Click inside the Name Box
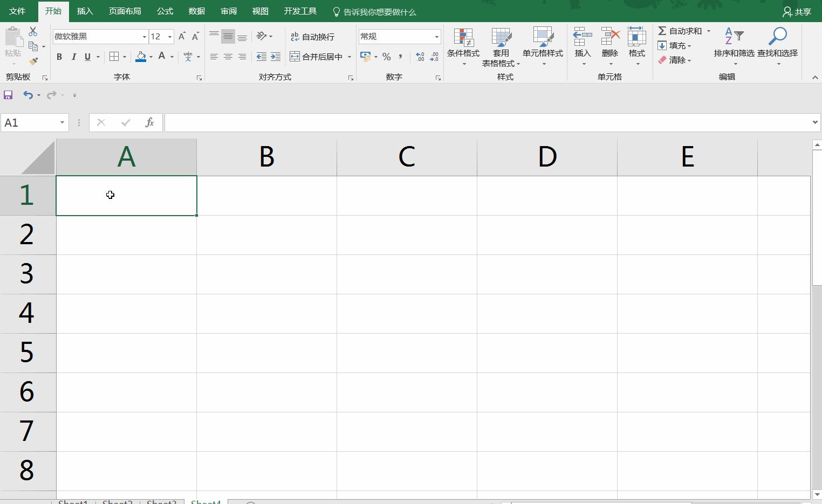 30,122
